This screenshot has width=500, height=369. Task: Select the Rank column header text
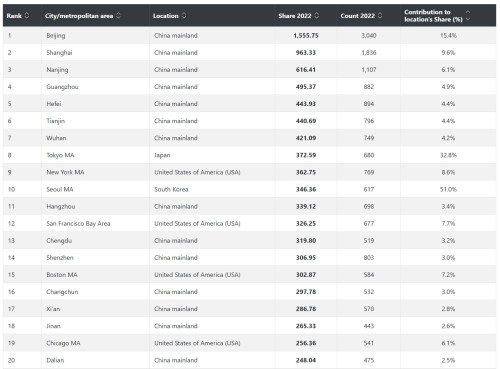(14, 16)
